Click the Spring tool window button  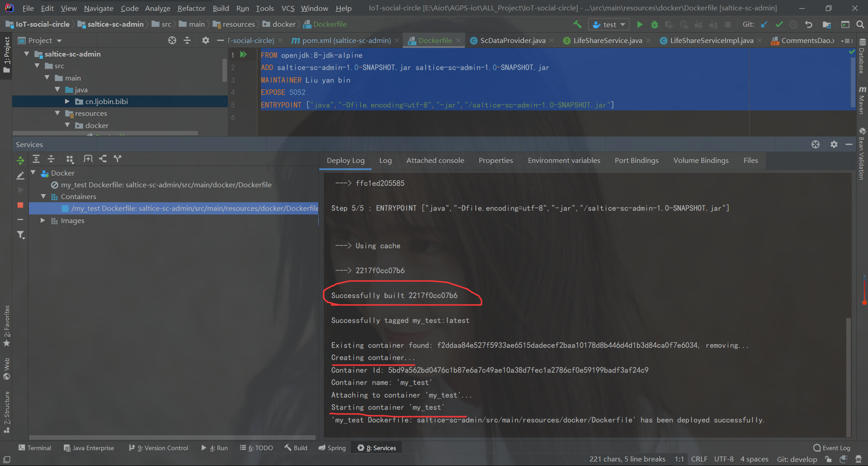(332, 448)
